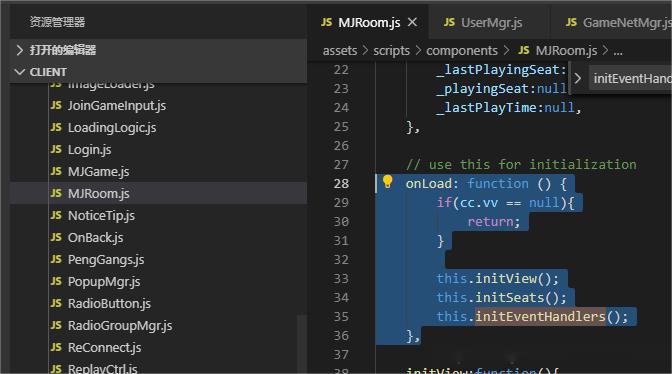The width and height of the screenshot is (672, 374).
Task: Expand the find widget replace chevron
Action: [x=578, y=78]
